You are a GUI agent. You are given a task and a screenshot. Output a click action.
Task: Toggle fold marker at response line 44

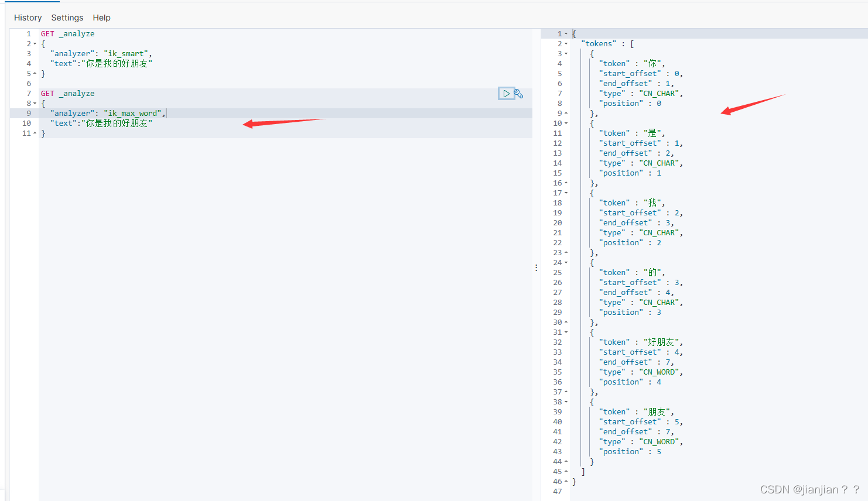(x=566, y=462)
